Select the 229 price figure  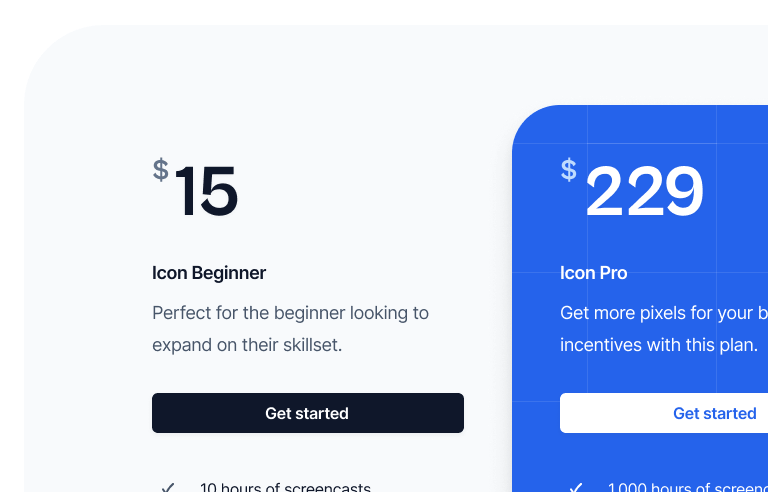[x=644, y=191]
